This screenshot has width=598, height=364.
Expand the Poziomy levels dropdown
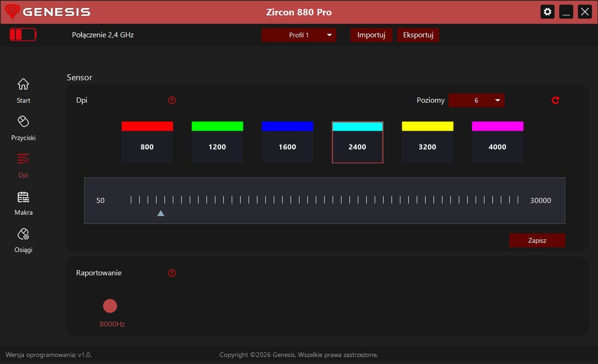[477, 100]
